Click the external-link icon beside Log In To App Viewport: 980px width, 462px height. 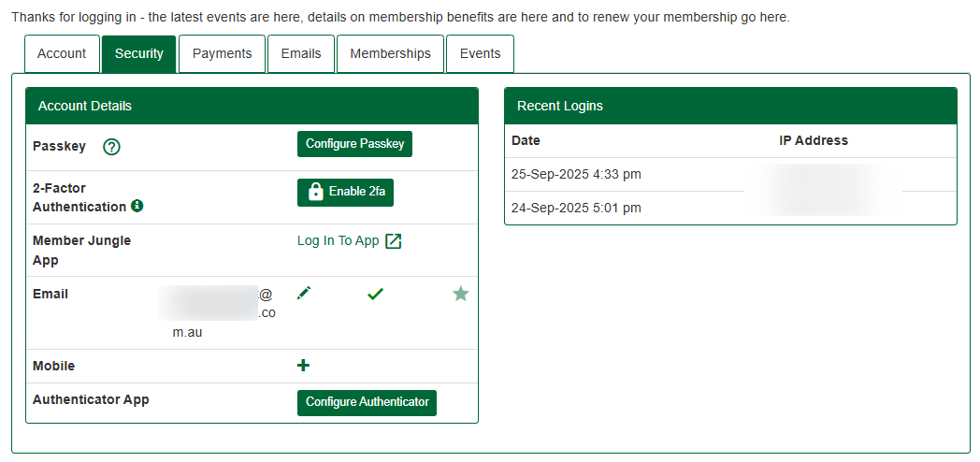click(394, 241)
